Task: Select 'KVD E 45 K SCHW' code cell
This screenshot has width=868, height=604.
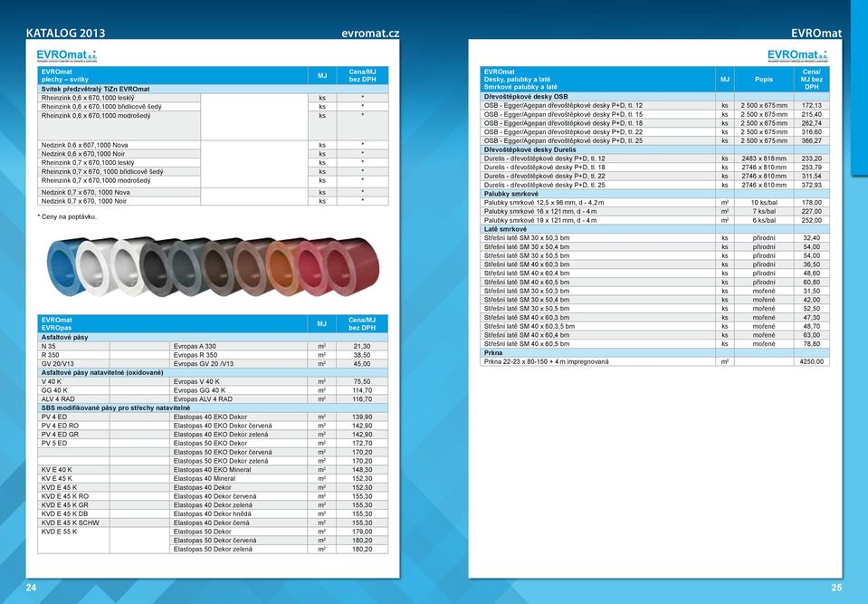Action: (x=73, y=523)
